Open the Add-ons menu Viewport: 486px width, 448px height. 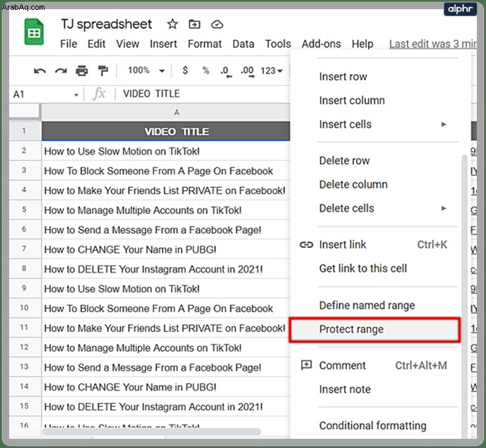pyautogui.click(x=321, y=44)
